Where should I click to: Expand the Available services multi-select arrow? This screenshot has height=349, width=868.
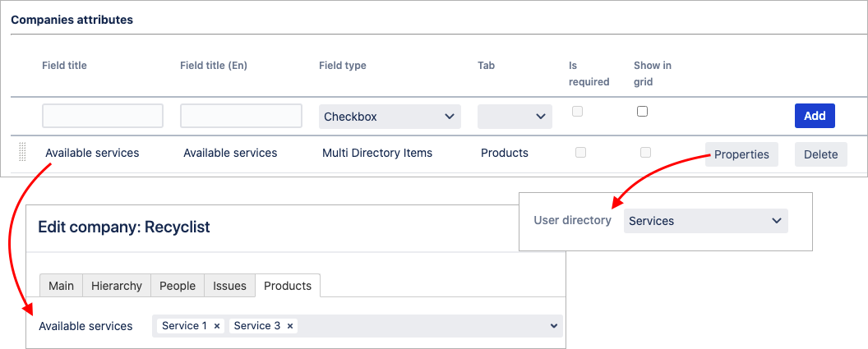pyautogui.click(x=554, y=326)
